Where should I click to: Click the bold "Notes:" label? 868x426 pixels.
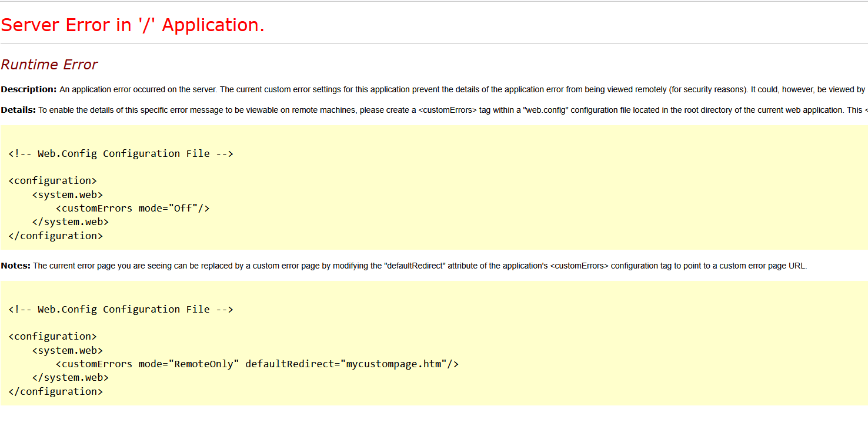pos(16,266)
